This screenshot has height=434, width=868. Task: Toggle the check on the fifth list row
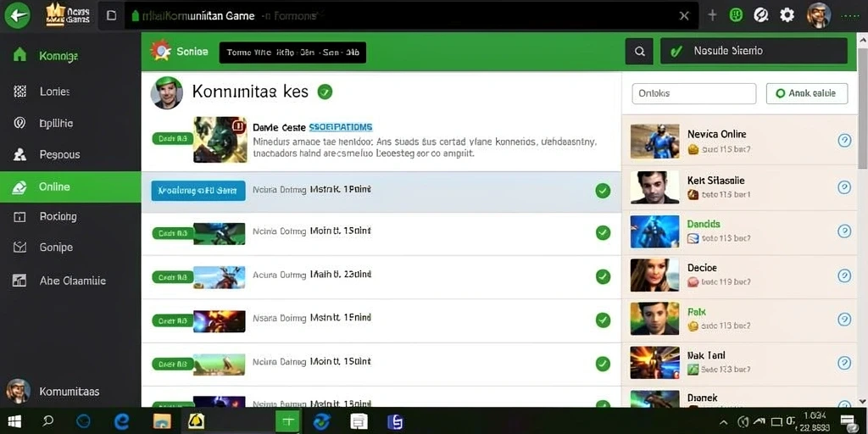pos(603,364)
